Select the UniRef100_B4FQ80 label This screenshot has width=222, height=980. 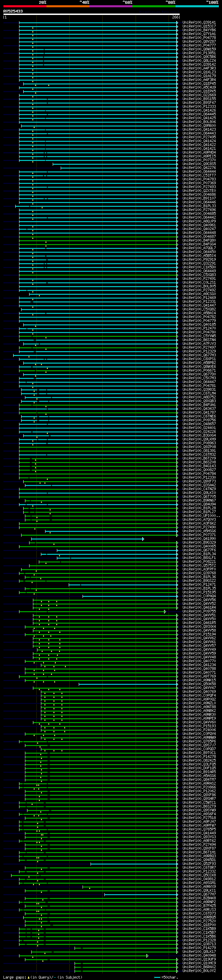[199, 241]
